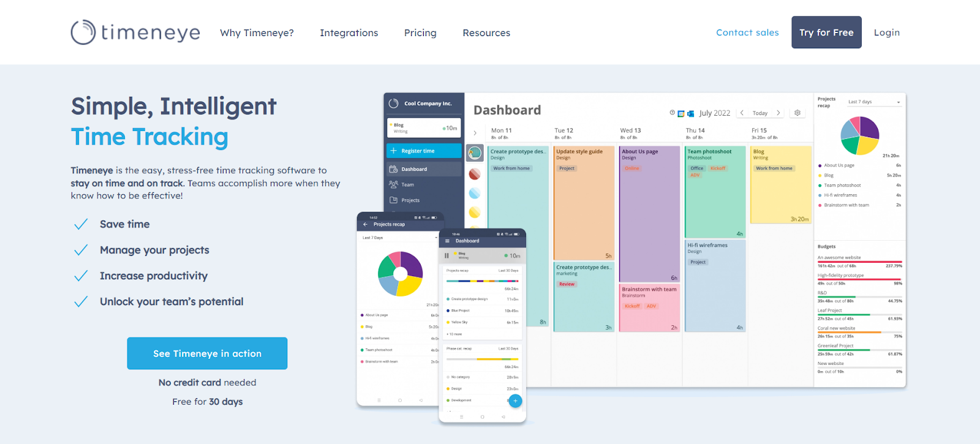Viewport: 980px width, 444px height.
Task: Click the Mon 11 day header
Action: click(501, 133)
